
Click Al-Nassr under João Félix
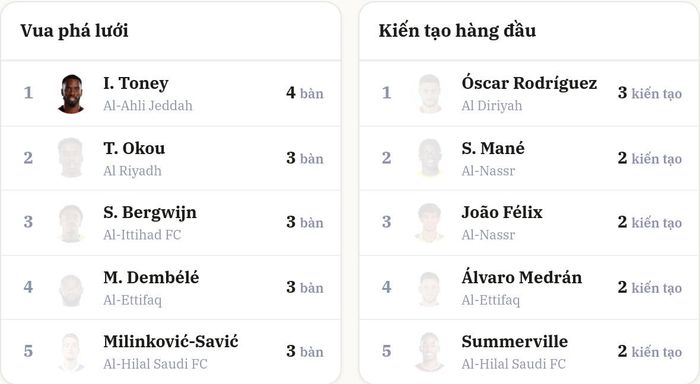click(488, 235)
